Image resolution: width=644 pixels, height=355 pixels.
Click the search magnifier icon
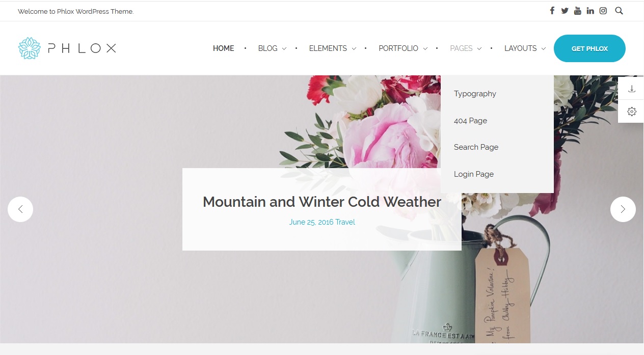click(x=619, y=11)
